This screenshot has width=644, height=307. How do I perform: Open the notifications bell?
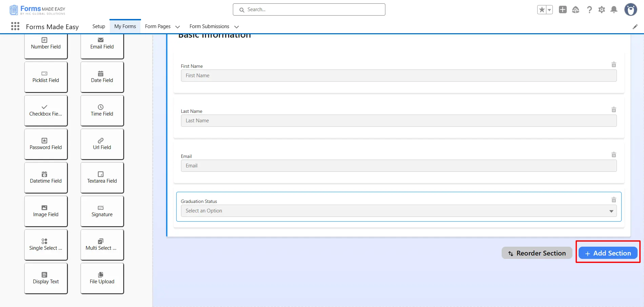click(614, 10)
